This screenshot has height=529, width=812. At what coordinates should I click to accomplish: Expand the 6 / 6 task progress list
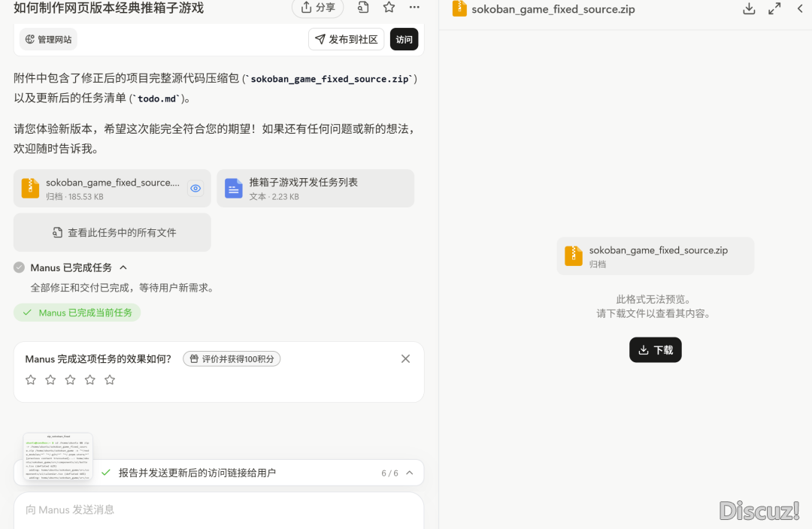tap(410, 473)
